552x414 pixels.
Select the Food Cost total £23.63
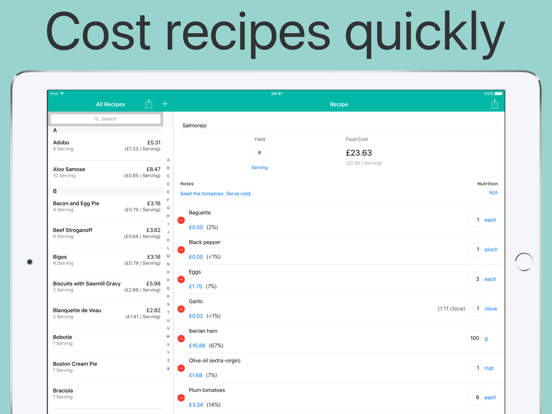pos(359,153)
